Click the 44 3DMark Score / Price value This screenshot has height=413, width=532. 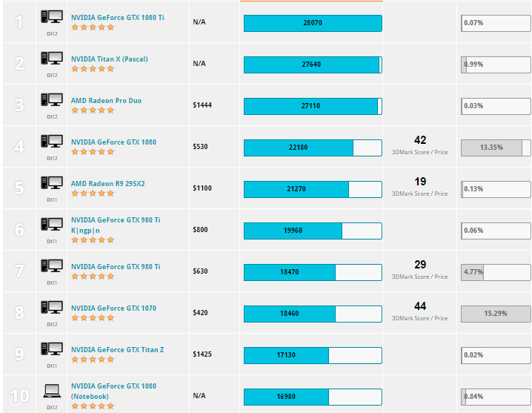419,306
